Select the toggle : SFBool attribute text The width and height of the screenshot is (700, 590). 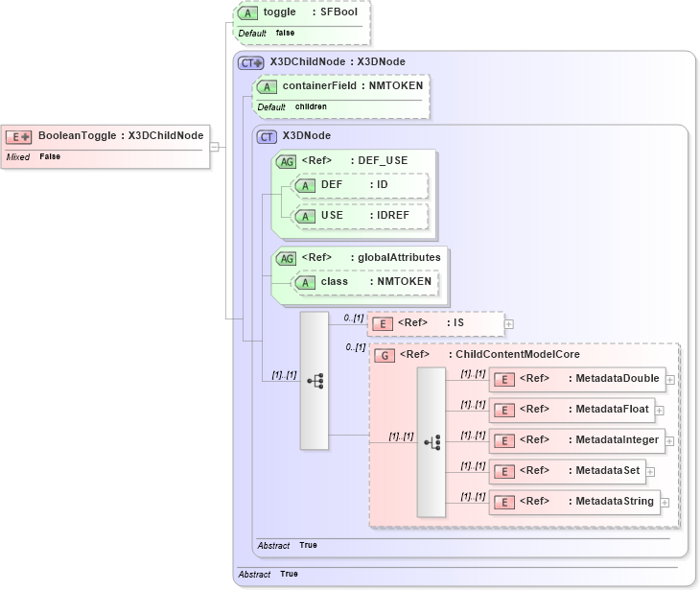coord(311,12)
